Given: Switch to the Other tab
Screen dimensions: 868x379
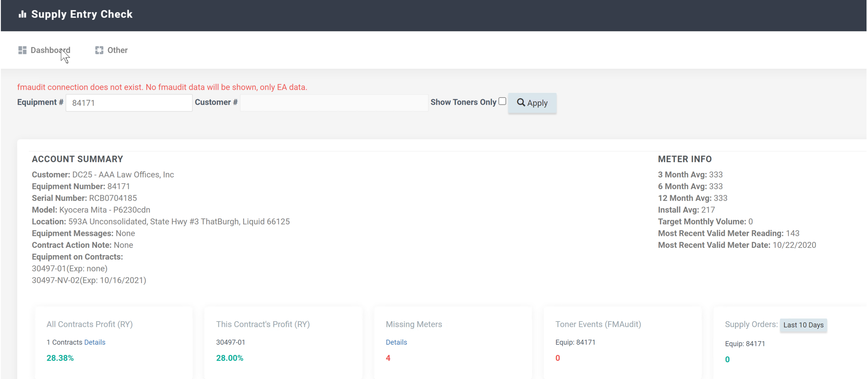Looking at the screenshot, I should (117, 50).
